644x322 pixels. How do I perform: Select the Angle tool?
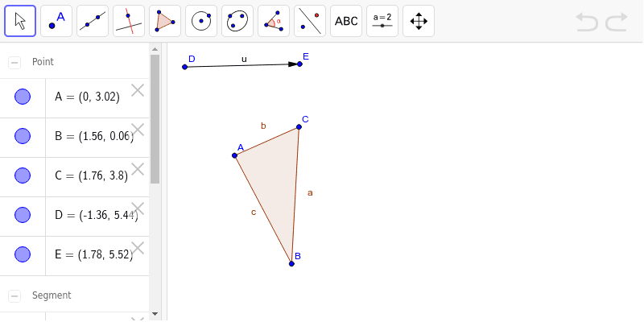tap(274, 21)
